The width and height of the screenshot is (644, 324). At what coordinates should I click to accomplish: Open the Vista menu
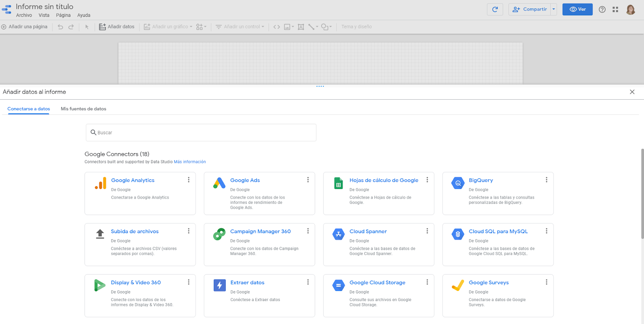[x=44, y=15]
